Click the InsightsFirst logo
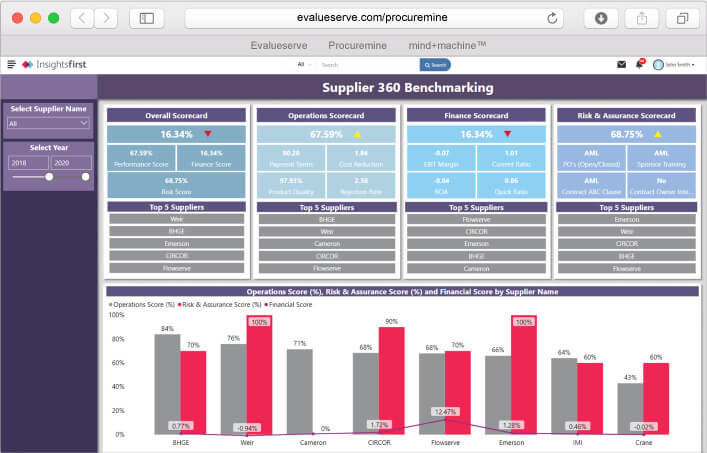707x453 pixels. 54,64
